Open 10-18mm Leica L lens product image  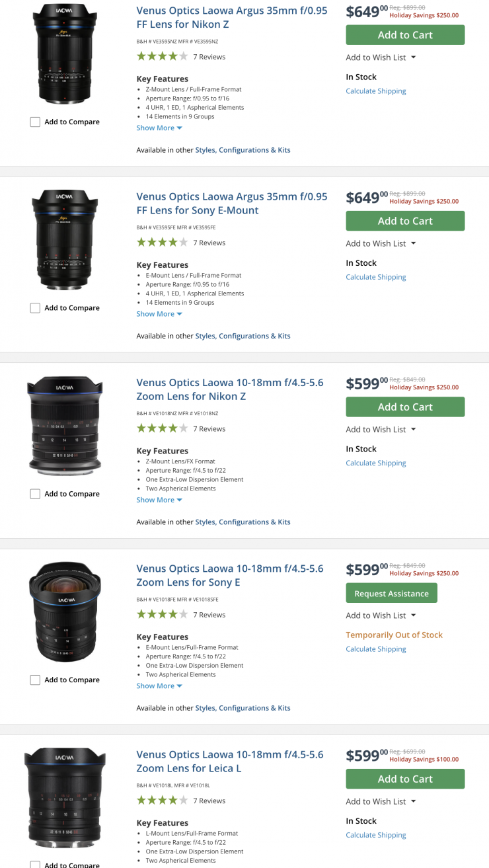(65, 797)
